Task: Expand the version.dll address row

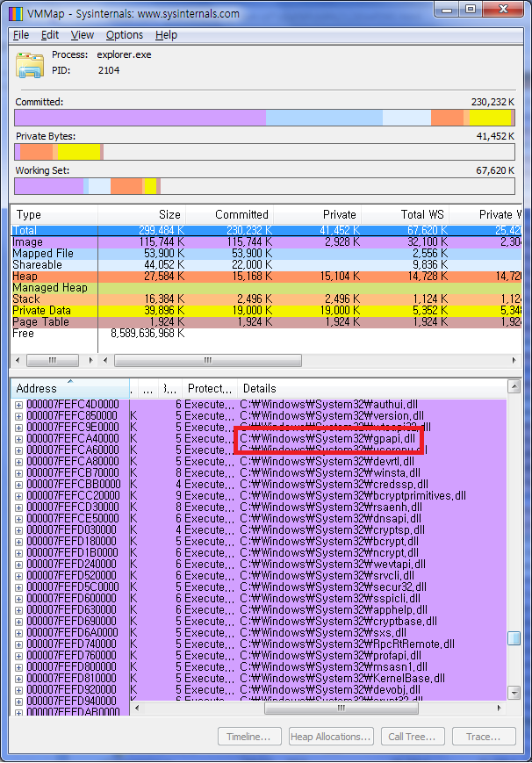Action: 18,416
